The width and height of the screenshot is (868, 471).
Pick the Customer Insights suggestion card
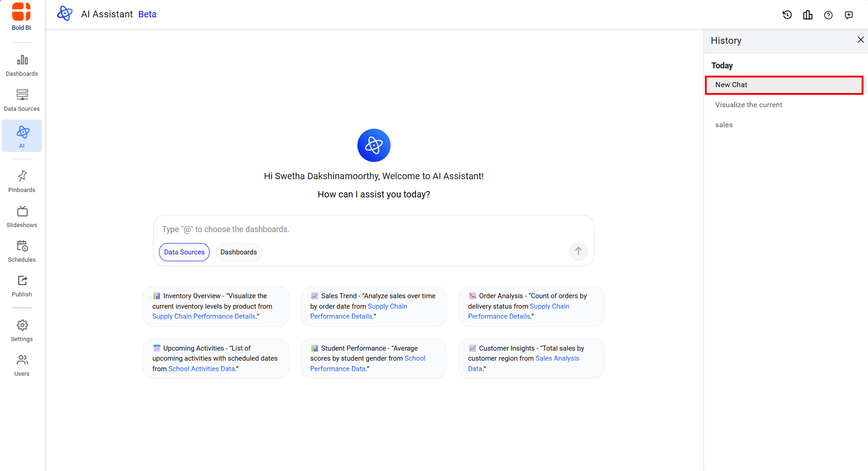531,358
